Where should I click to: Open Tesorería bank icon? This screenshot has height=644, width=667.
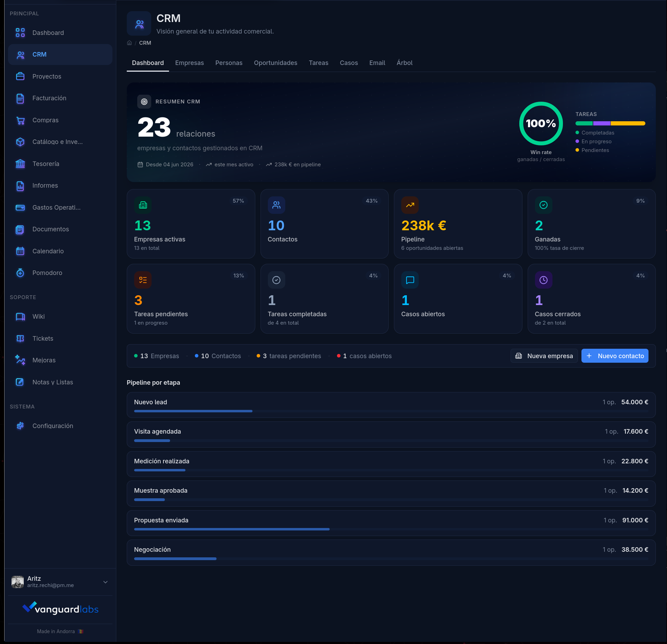pyautogui.click(x=20, y=164)
